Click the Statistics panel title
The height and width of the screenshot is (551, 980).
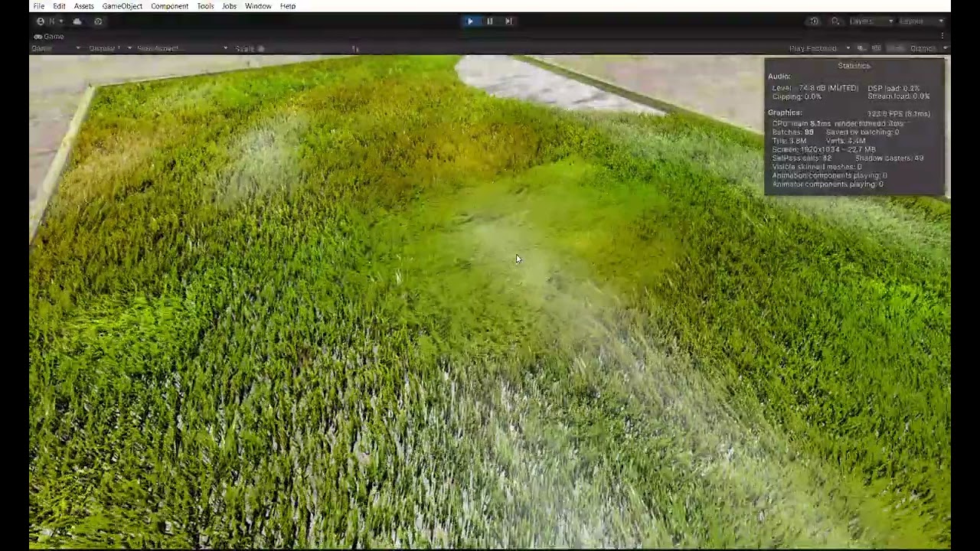pyautogui.click(x=854, y=66)
